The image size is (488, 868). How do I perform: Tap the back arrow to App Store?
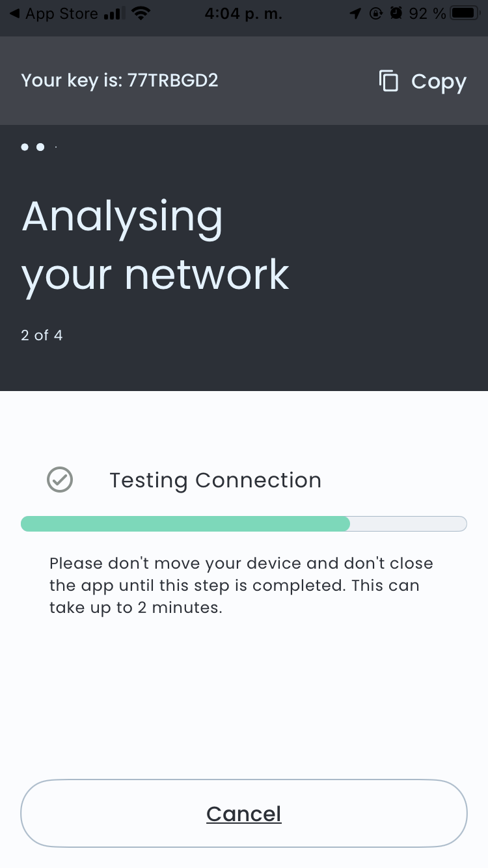[14, 14]
